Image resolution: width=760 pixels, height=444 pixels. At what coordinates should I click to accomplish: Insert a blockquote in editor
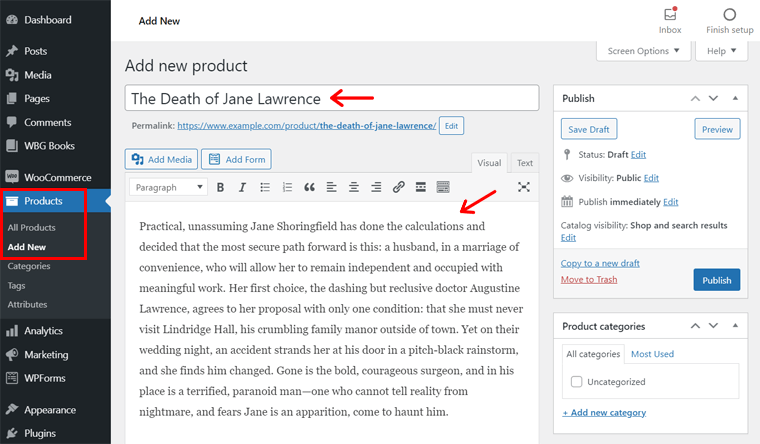coord(309,187)
